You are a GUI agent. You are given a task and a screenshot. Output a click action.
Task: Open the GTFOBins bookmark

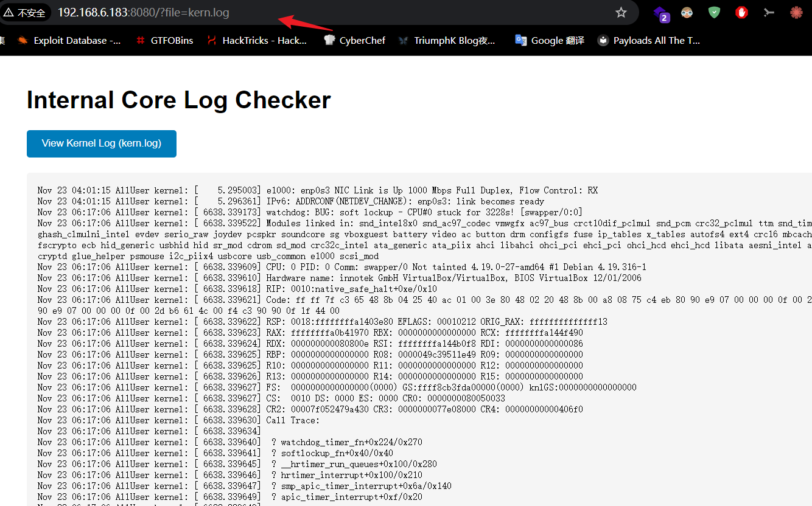[x=164, y=41]
